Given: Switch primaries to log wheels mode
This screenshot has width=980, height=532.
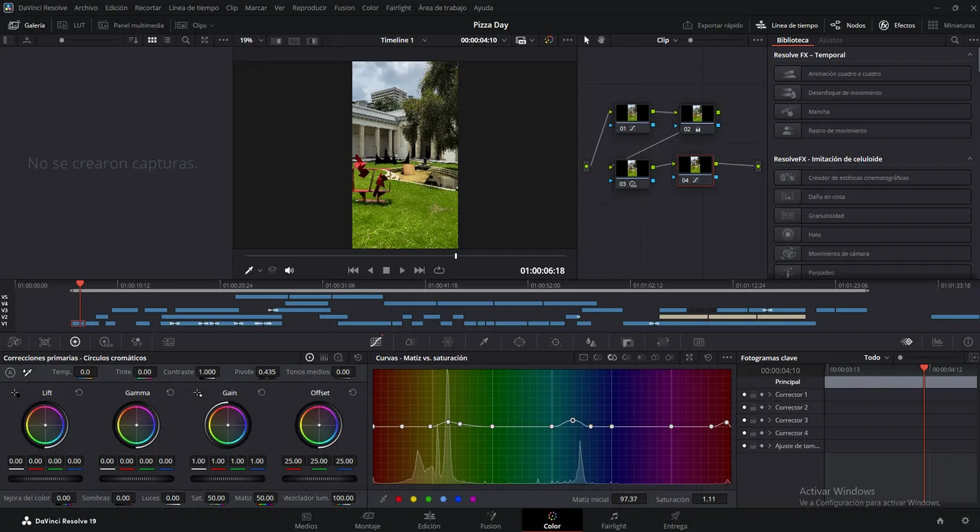Looking at the screenshot, I should tap(338, 357).
